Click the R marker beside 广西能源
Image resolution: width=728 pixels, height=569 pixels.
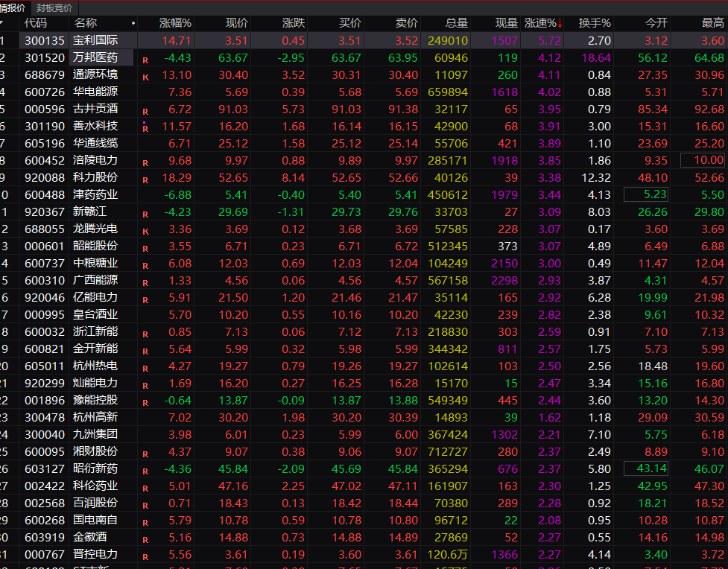click(x=145, y=283)
